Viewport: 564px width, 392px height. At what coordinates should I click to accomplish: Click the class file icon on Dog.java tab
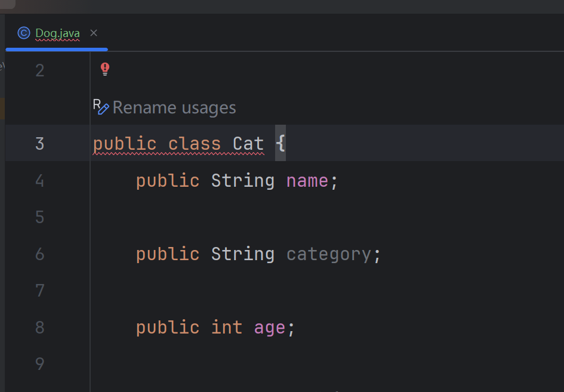[x=24, y=33]
